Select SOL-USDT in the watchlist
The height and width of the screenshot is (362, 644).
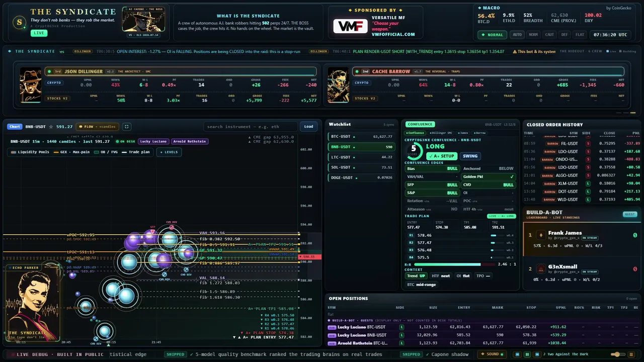(362, 167)
